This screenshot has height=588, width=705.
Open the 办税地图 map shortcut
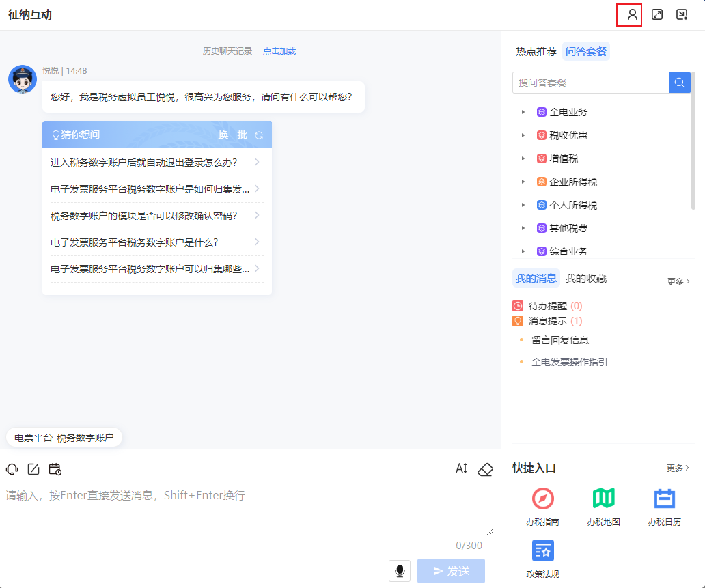603,506
